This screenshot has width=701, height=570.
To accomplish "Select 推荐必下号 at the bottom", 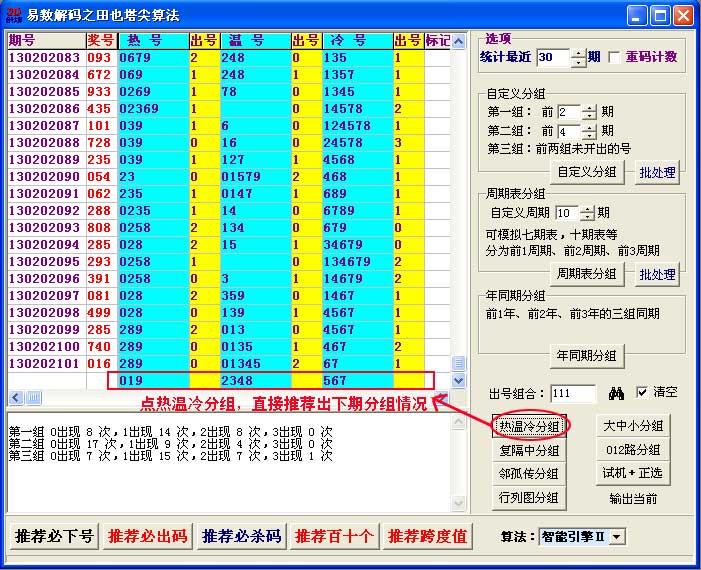I will (53, 536).
